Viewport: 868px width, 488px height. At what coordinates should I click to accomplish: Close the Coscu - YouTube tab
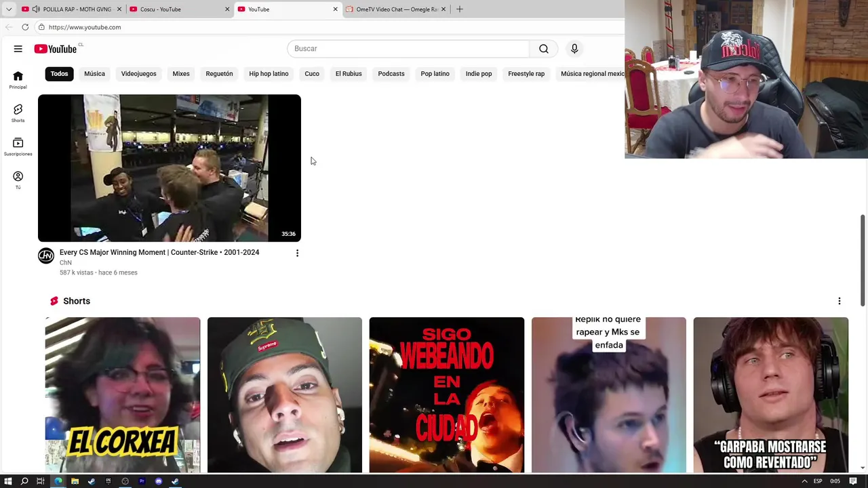point(227,9)
